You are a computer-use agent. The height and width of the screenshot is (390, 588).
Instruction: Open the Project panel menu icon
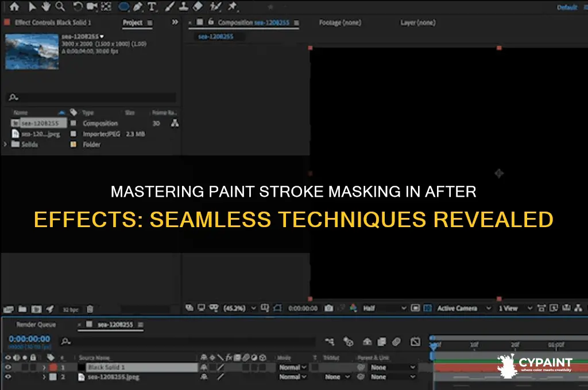tap(150, 23)
